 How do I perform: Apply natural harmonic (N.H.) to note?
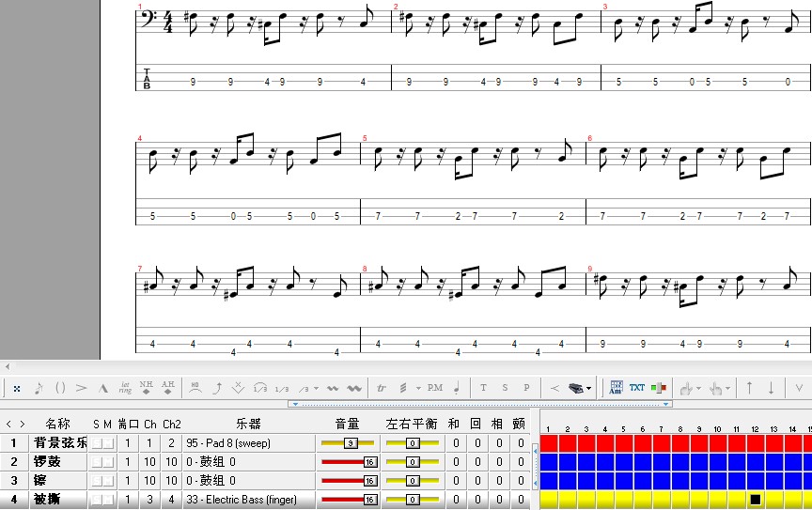[x=147, y=387]
